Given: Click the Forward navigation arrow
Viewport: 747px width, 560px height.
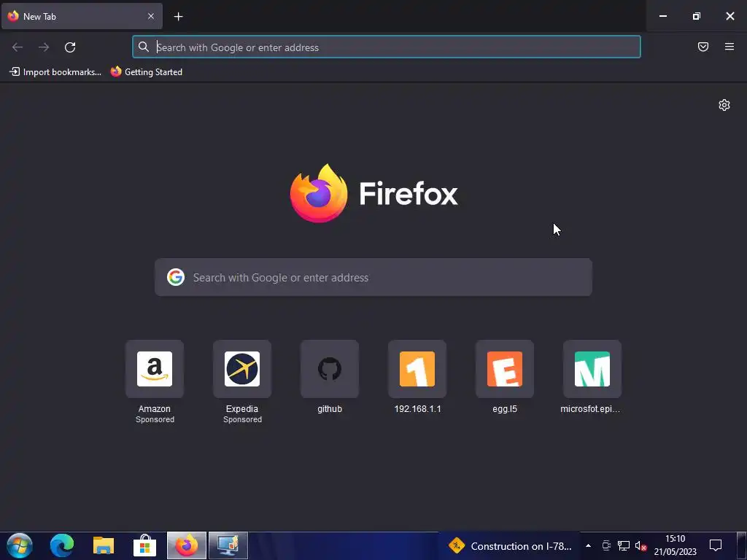Looking at the screenshot, I should [44, 47].
